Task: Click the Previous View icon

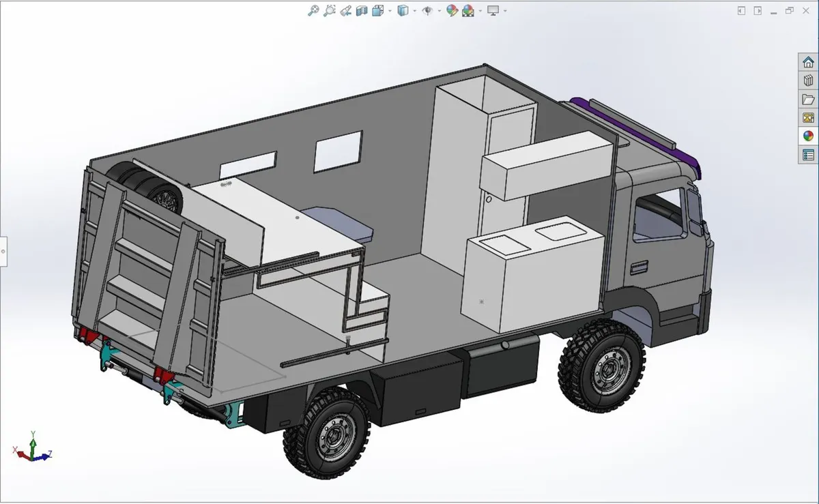Action: pyautogui.click(x=346, y=10)
